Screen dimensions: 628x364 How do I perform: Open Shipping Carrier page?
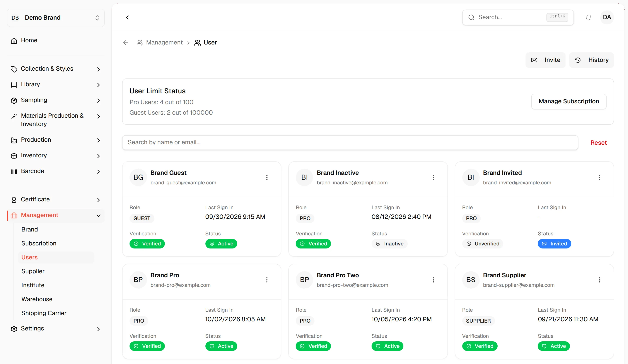point(44,313)
